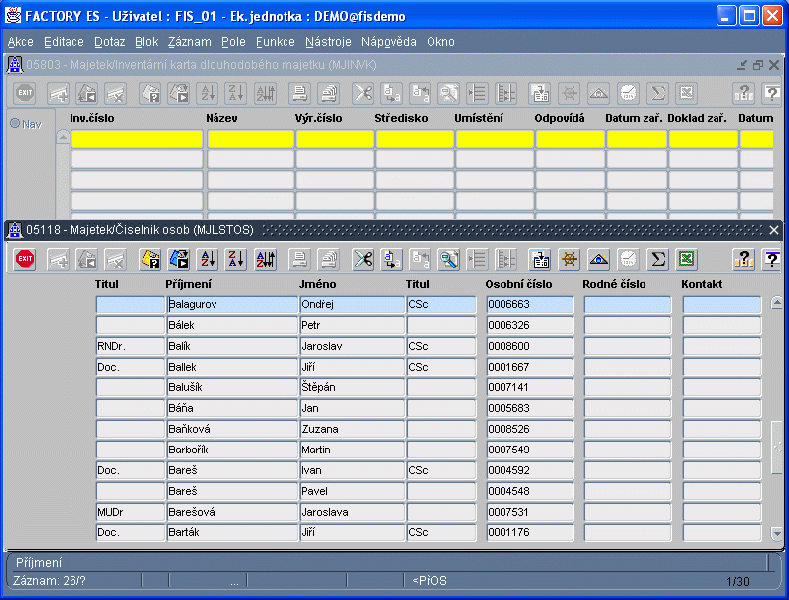Select the Nav radio button
Viewport: 789px width, 600px height.
click(15, 123)
